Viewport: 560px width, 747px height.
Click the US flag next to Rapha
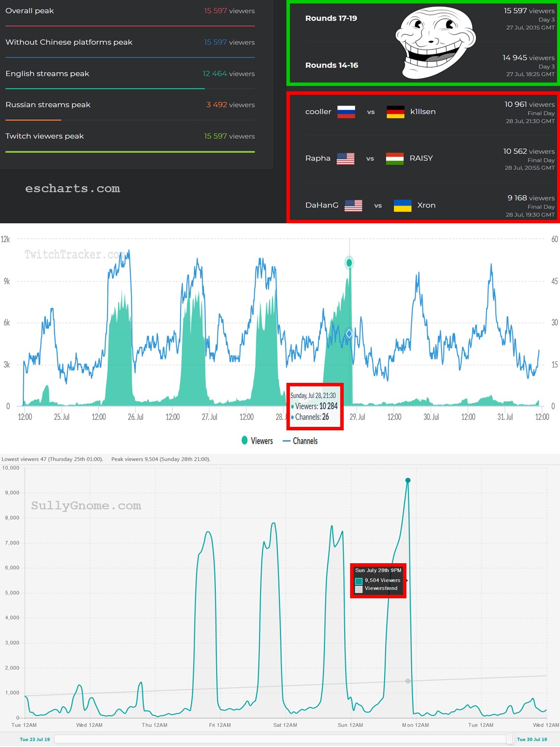point(345,159)
